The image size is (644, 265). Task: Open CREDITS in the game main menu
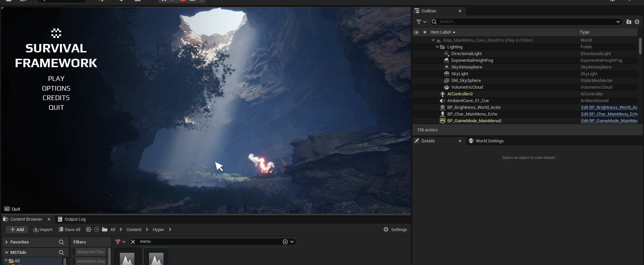[x=56, y=98]
